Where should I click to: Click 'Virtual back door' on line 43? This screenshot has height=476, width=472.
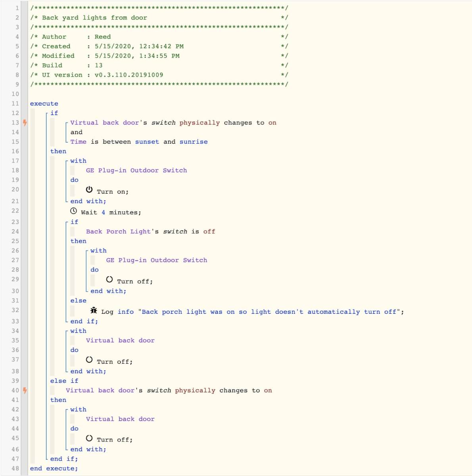(120, 419)
